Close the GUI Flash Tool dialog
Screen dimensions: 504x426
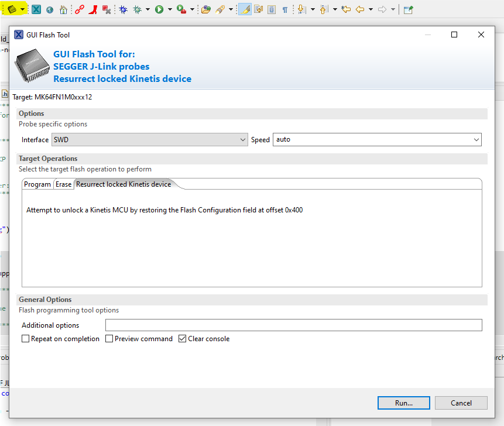coord(481,35)
